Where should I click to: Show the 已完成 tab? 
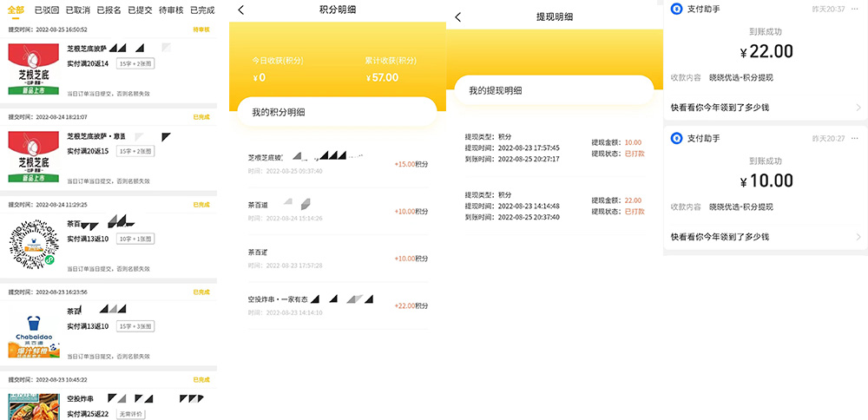pos(202,10)
